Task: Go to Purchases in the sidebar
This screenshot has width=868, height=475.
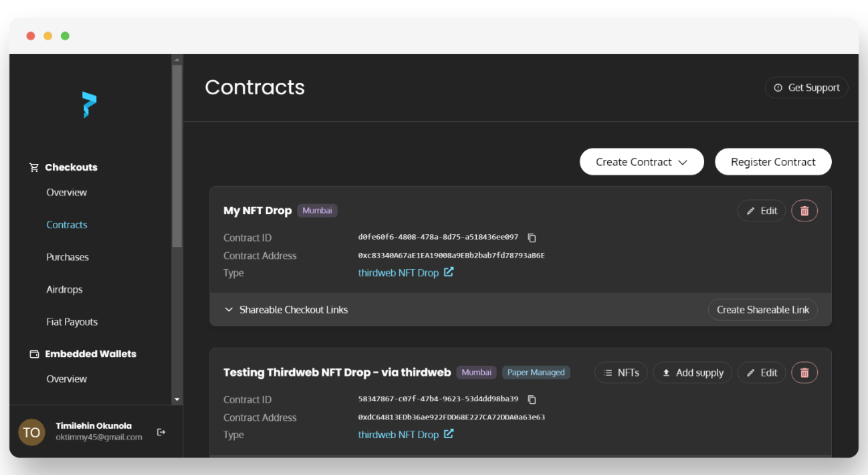Action: pyautogui.click(x=68, y=257)
